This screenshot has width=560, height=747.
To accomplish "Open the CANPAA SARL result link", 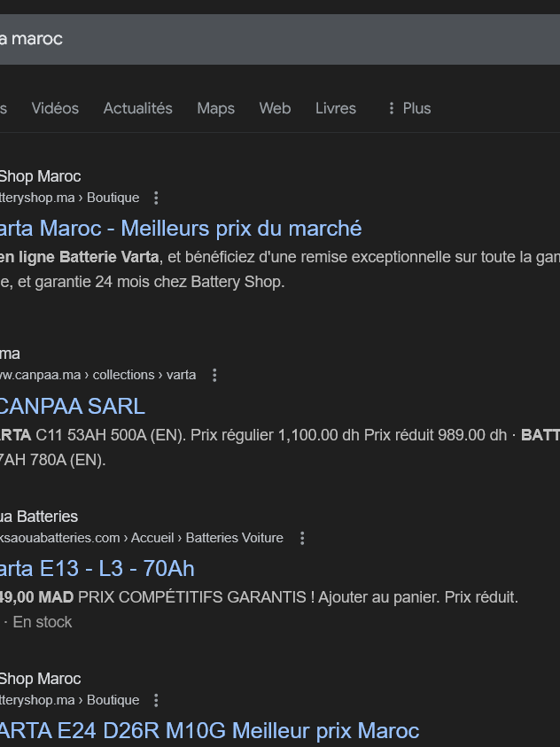I will tap(73, 407).
